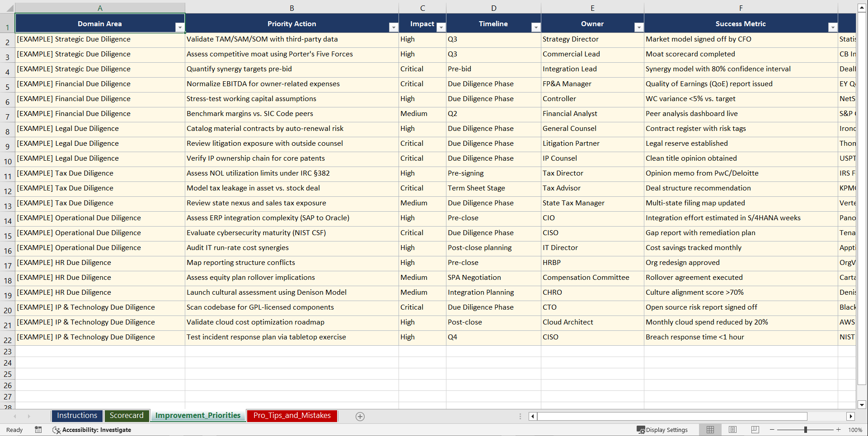The image size is (868, 436).
Task: Switch to Normal view icon in status bar
Action: point(710,430)
